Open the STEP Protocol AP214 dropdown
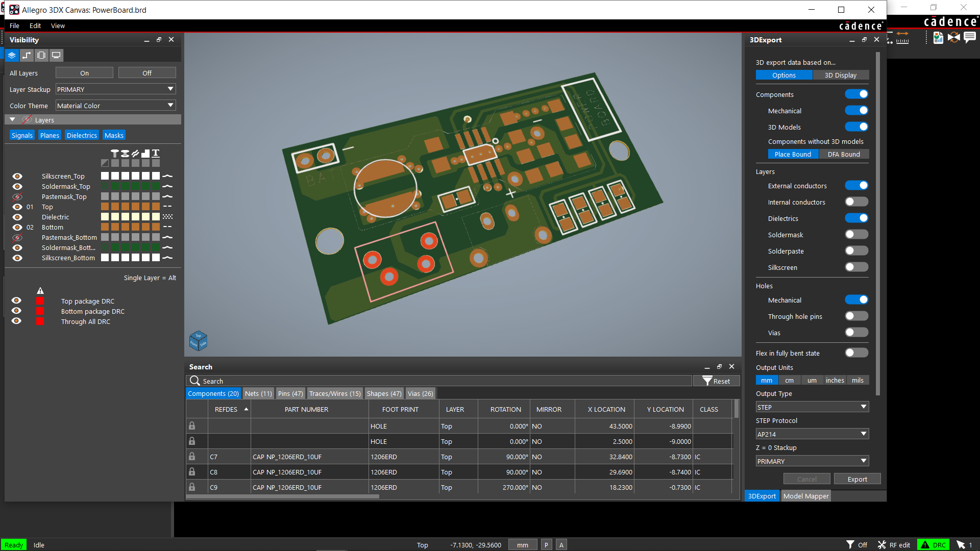 click(812, 434)
